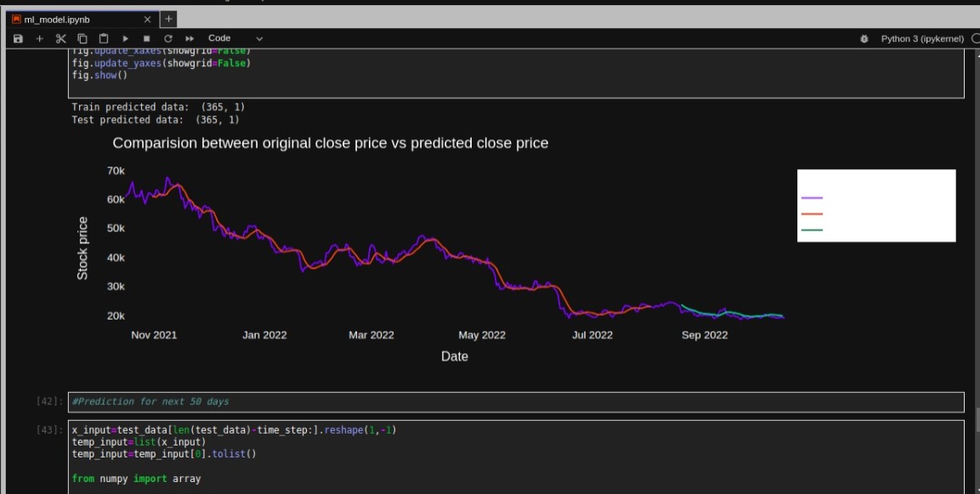The width and height of the screenshot is (980, 494).
Task: Click the '40k' y-axis tick
Action: point(116,258)
